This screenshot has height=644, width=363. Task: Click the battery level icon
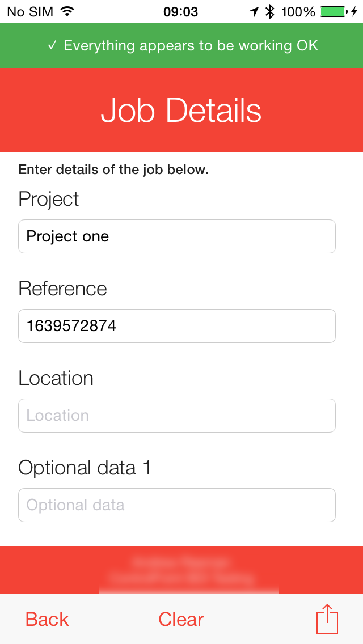[333, 11]
